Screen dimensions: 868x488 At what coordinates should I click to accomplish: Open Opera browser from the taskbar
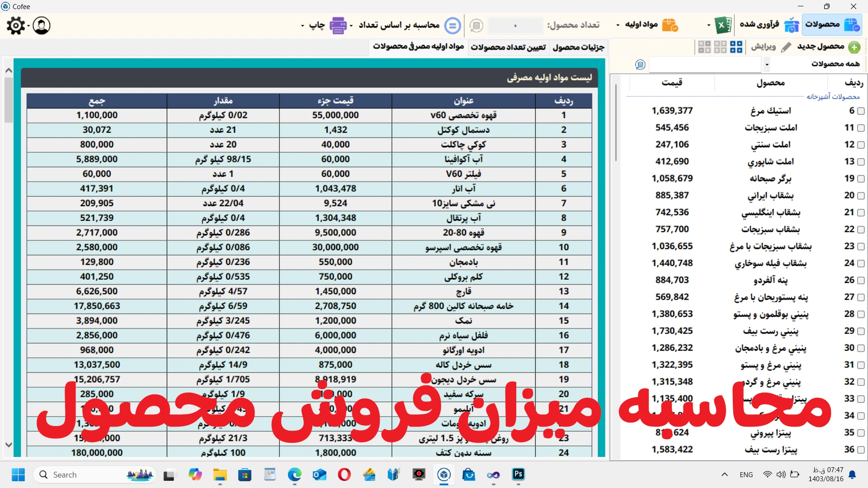tap(344, 475)
